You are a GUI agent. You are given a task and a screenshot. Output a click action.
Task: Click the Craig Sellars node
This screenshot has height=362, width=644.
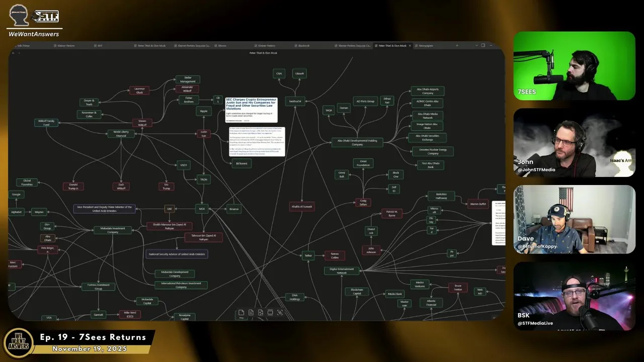pos(363,202)
